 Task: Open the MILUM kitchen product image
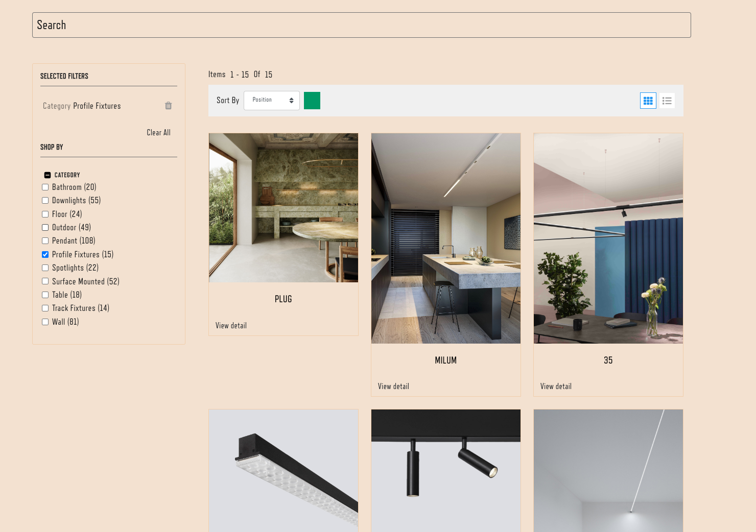pyautogui.click(x=445, y=238)
